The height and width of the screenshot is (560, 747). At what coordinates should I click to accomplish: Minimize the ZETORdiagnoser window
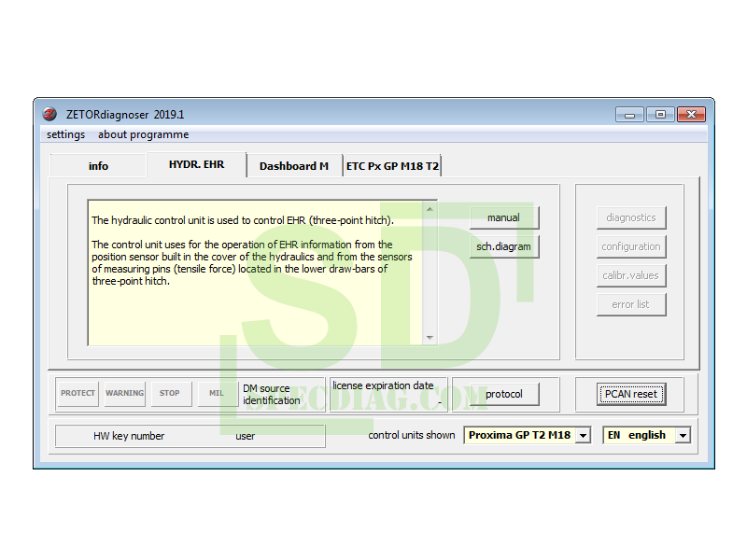point(629,115)
